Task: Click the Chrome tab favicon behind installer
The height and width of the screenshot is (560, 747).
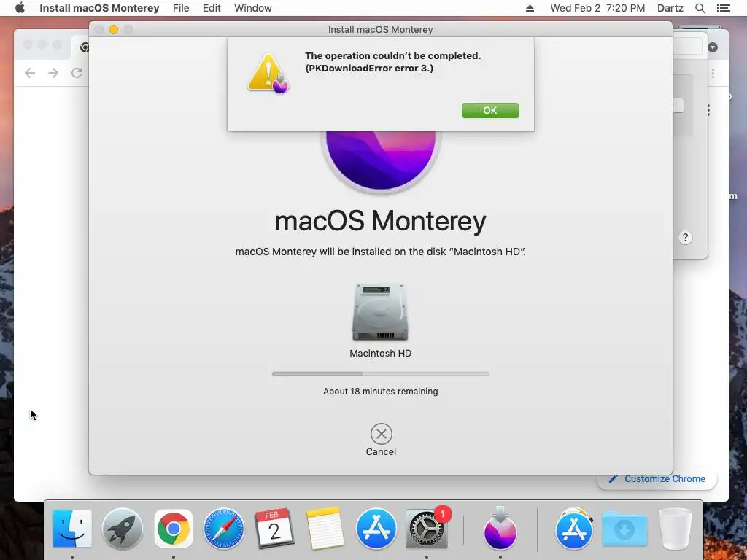Action: tap(85, 47)
